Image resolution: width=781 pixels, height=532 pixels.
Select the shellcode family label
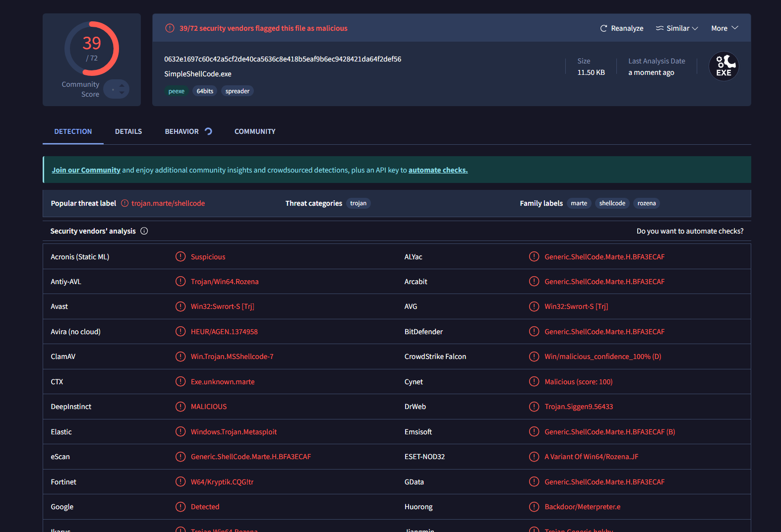point(612,203)
